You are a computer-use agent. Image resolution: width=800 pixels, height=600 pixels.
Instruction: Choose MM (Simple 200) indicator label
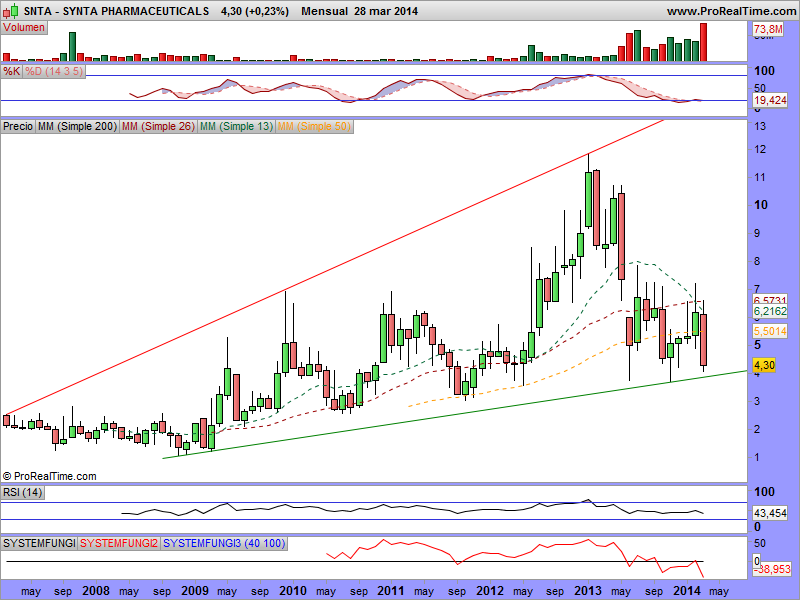click(x=77, y=126)
